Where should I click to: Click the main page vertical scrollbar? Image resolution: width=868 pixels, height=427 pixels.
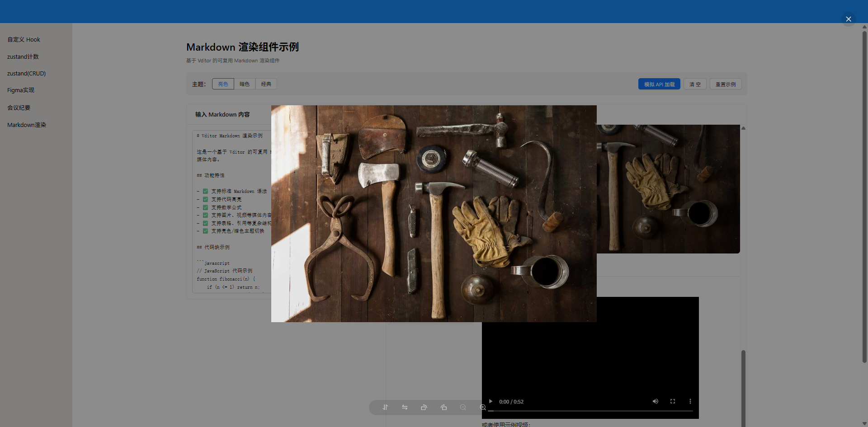(864, 197)
